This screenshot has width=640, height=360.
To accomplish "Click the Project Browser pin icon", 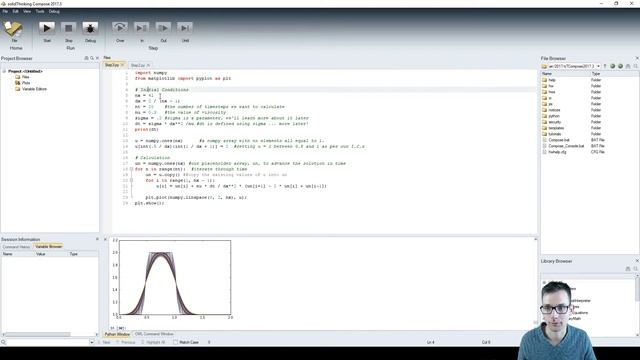I will click(86, 58).
